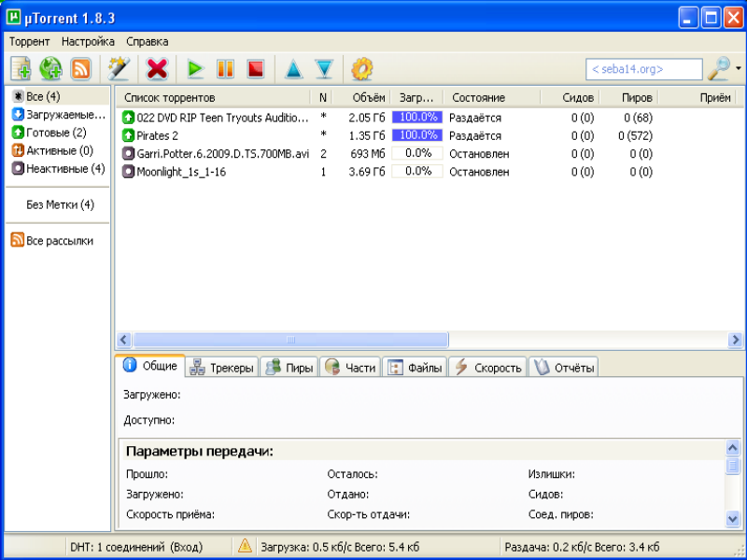This screenshot has height=560, width=747.
Task: Click the orange Pause torrent icon
Action: click(225, 69)
